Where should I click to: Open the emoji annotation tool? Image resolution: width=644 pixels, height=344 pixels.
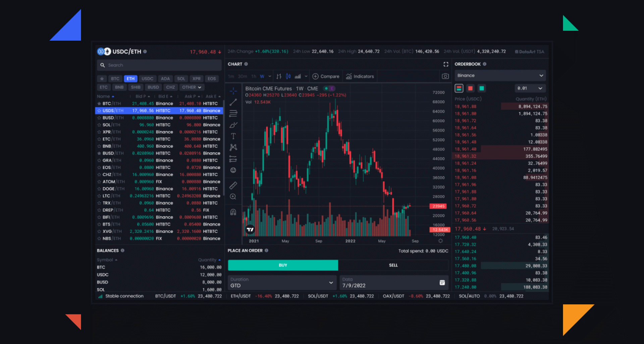point(233,170)
